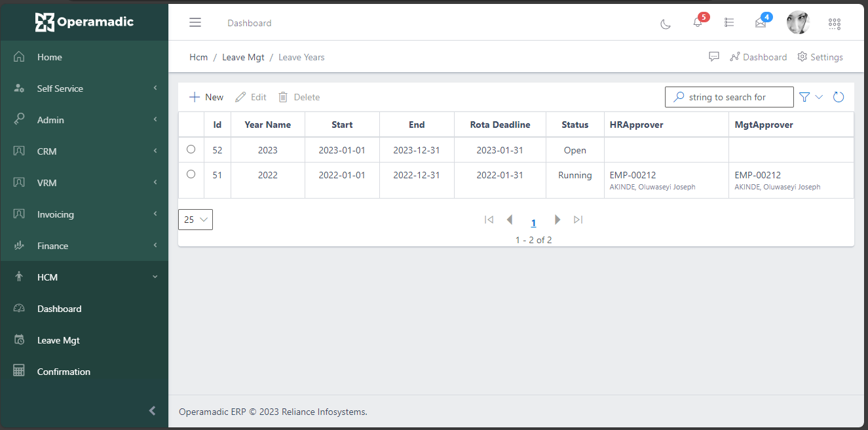Click the Home house icon in sidebar
Viewport: 868px width, 430px height.
(x=19, y=56)
